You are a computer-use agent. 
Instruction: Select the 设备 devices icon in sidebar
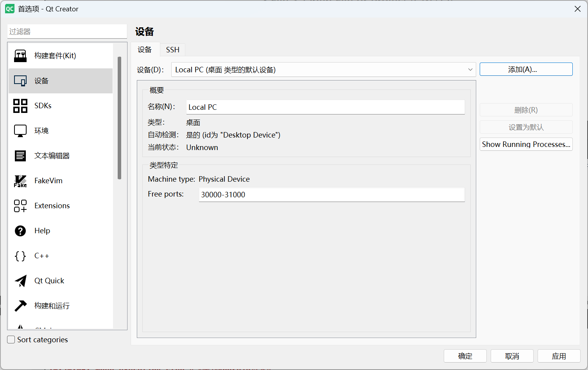(x=20, y=81)
